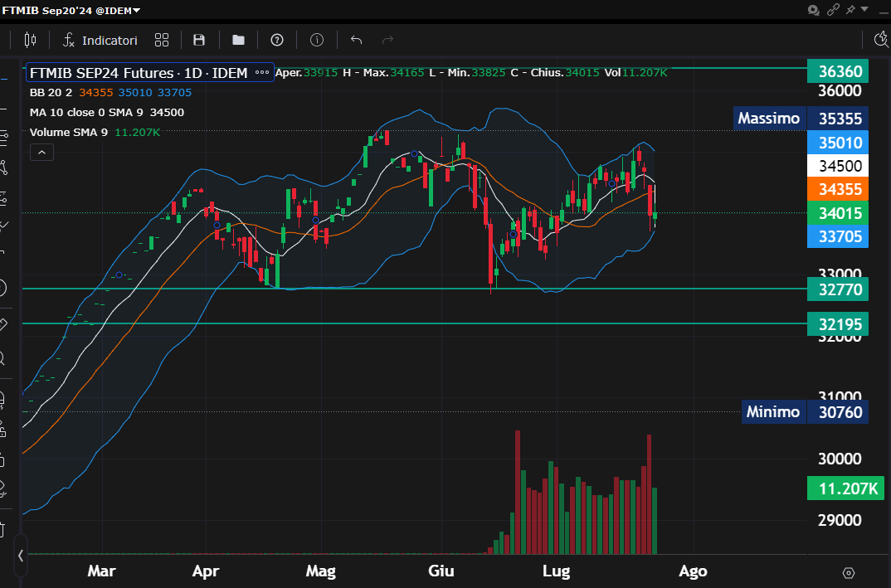Collapse the indicator legend with chevron

point(41,152)
